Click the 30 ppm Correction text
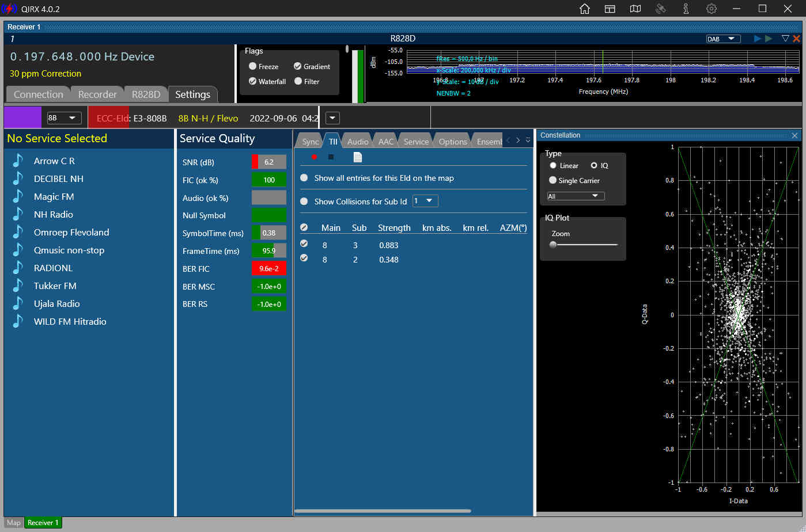806x532 pixels. point(46,74)
